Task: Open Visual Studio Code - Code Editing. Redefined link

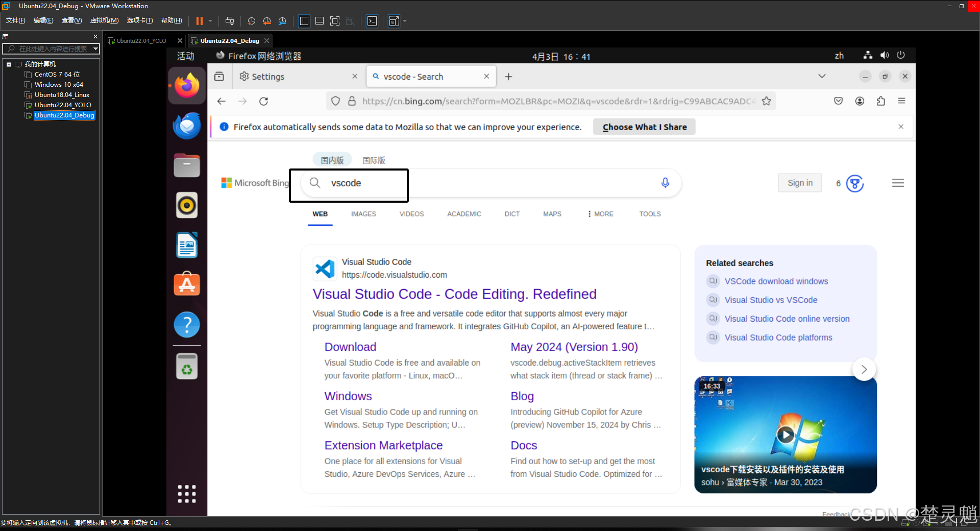Action: point(454,294)
